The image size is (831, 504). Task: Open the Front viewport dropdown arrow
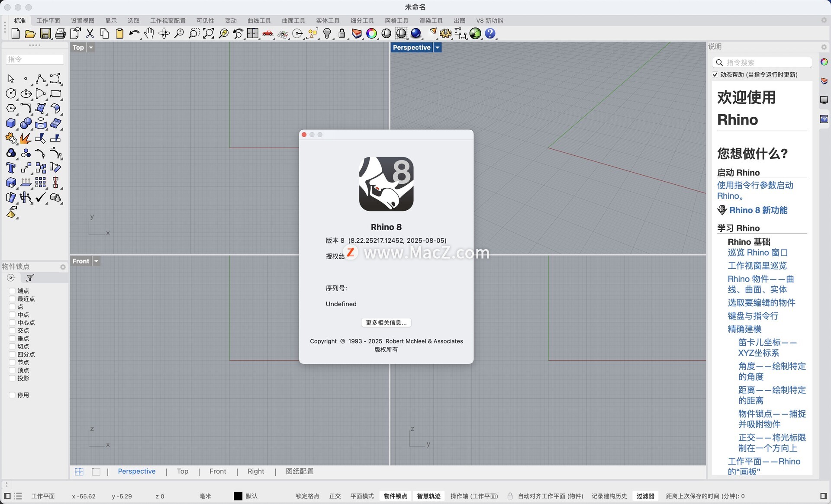coord(97,261)
